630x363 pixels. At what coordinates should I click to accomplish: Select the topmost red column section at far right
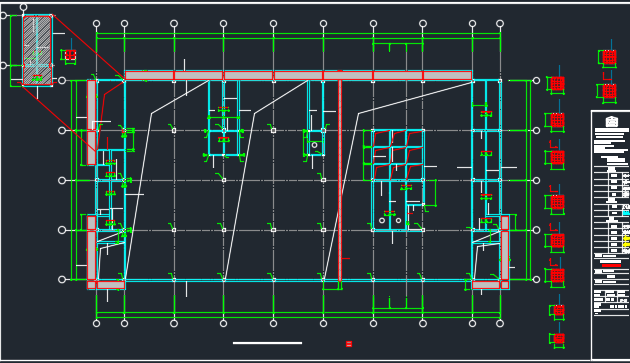click(x=609, y=57)
